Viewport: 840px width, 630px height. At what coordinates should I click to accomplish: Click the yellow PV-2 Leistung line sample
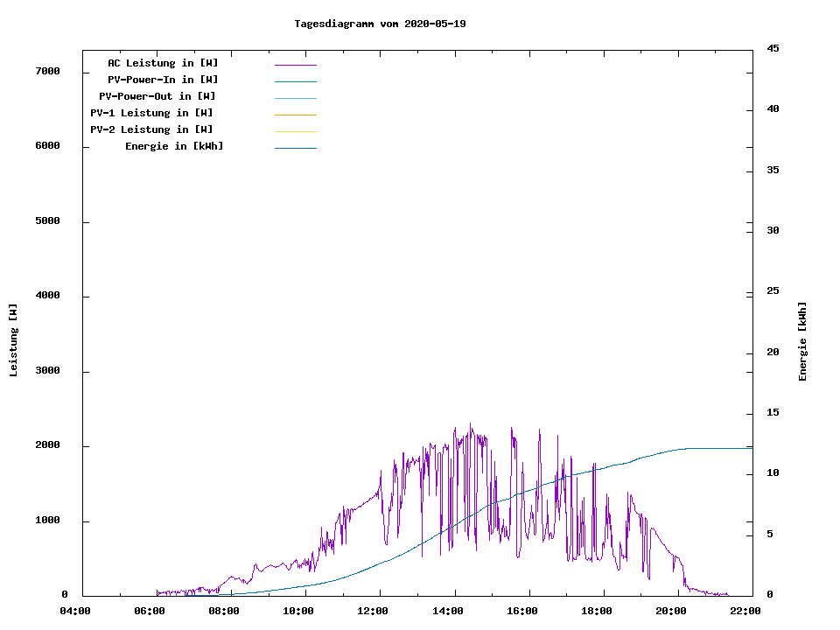click(295, 131)
